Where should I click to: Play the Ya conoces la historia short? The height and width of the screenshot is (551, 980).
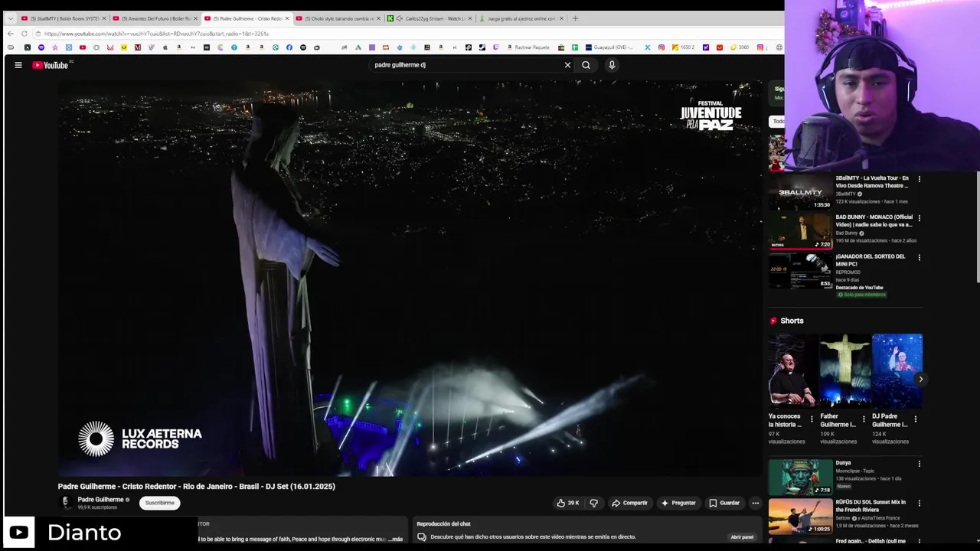tap(792, 370)
